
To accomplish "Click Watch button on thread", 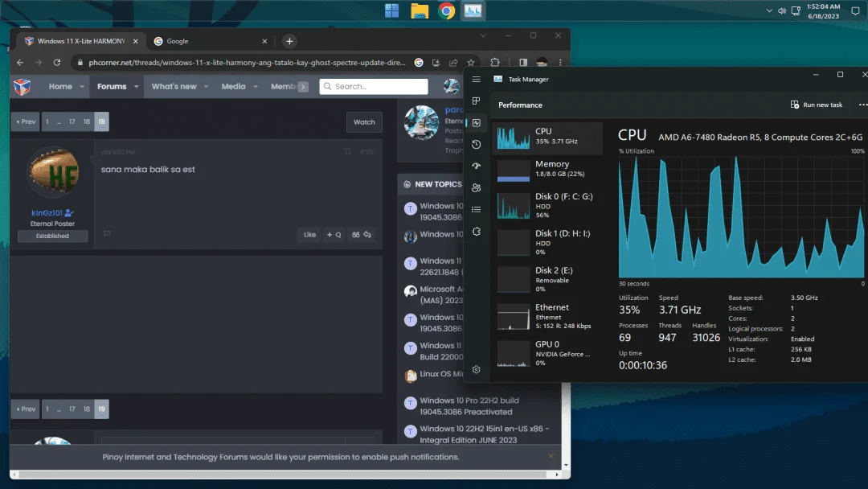I will 364,121.
